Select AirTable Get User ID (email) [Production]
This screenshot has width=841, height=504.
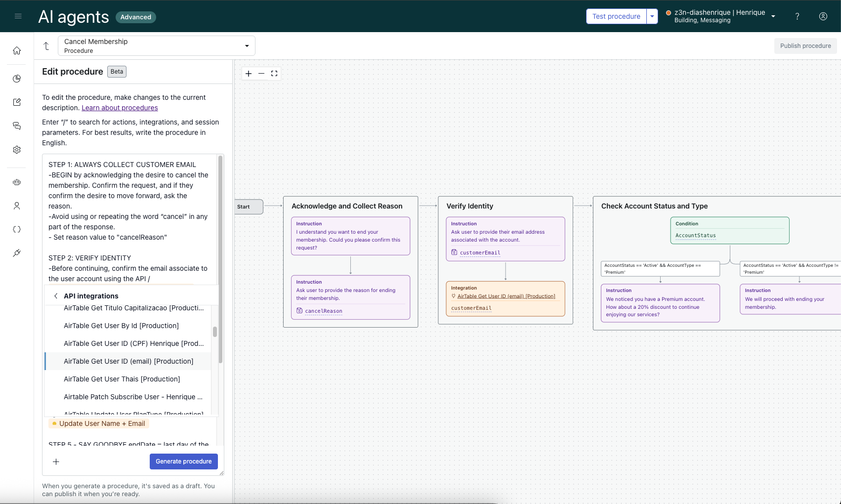coord(128,361)
